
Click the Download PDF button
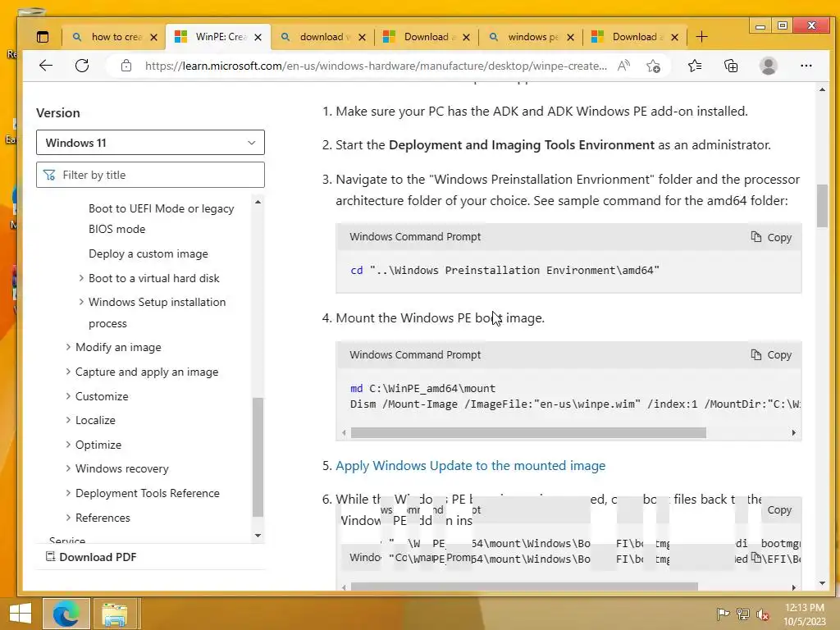click(x=91, y=557)
